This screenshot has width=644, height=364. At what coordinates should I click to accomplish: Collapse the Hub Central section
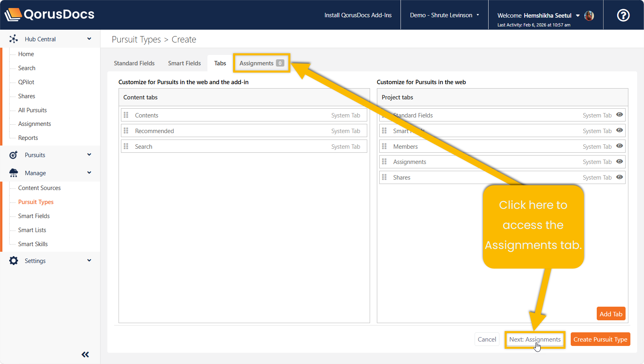pos(89,39)
